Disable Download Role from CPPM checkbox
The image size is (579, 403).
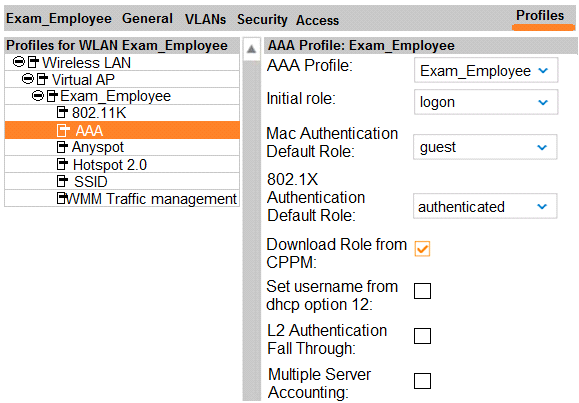coord(422,249)
